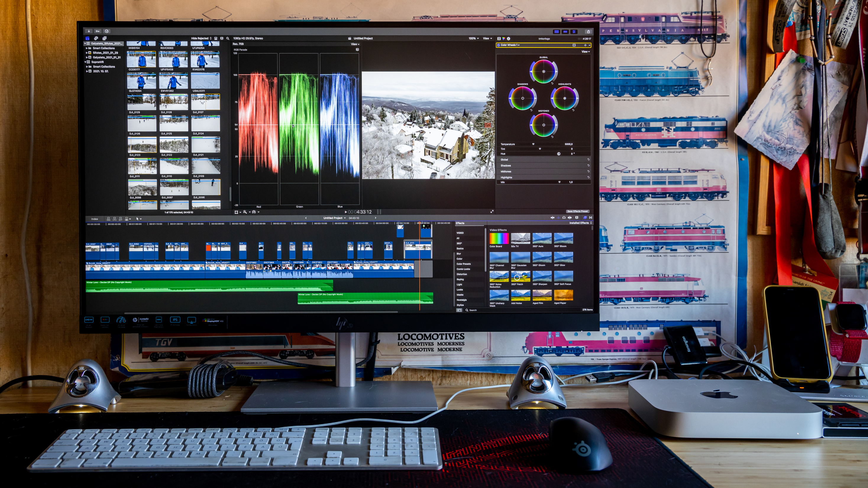The height and width of the screenshot is (488, 868).
Task: Click the enhancements magic wand icon
Action: click(x=245, y=212)
